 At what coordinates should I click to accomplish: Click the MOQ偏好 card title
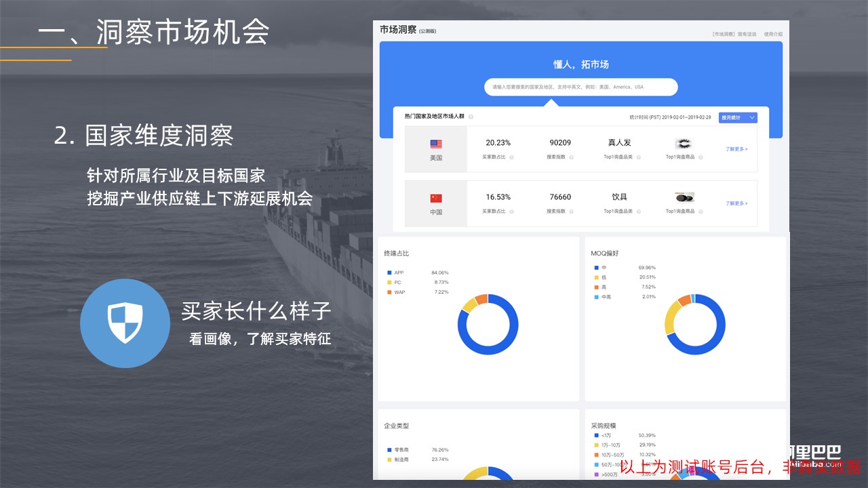[605, 253]
